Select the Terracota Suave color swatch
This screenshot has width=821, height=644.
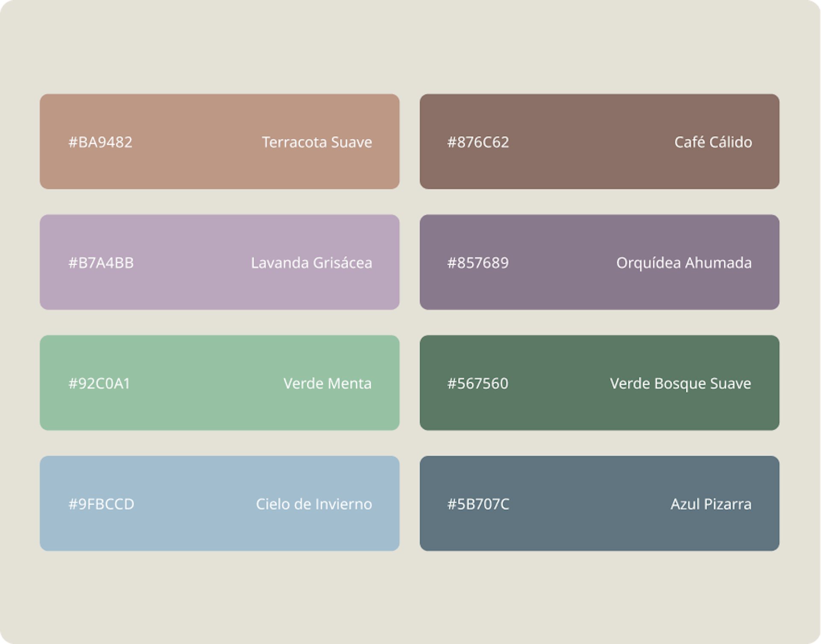point(219,142)
